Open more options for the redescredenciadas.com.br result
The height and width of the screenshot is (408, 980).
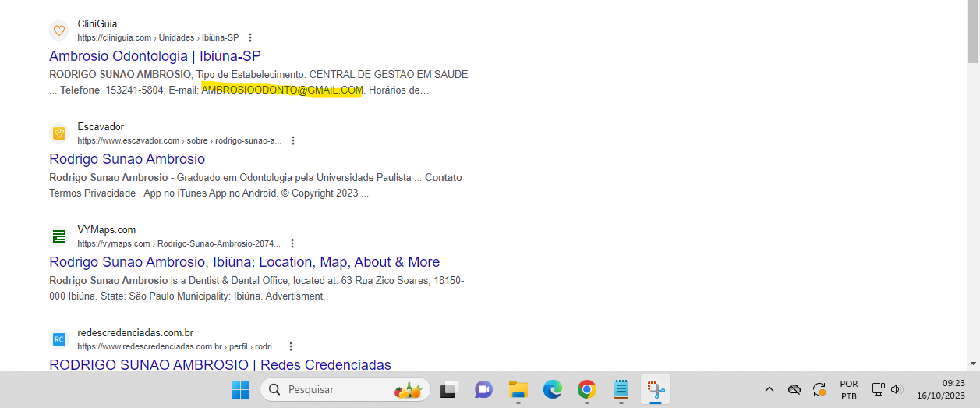pos(291,346)
